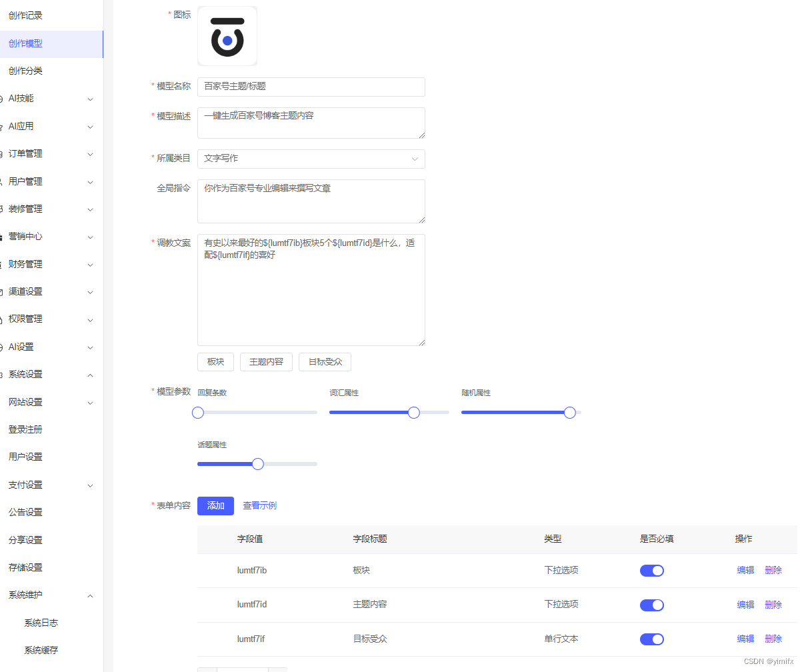
Task: Delete the 目标受众 field row
Action: [773, 639]
